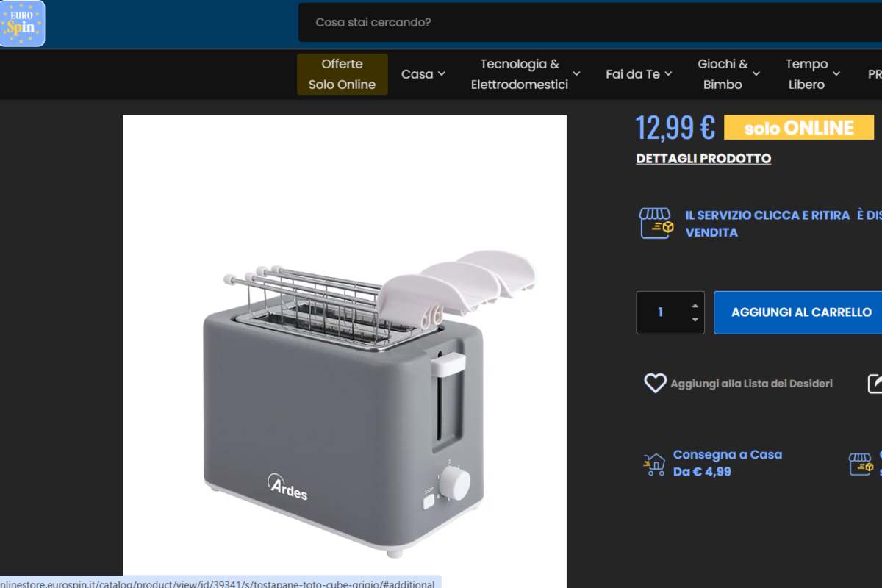Decrease quantity with the down arrow
882x588 pixels.
(695, 320)
